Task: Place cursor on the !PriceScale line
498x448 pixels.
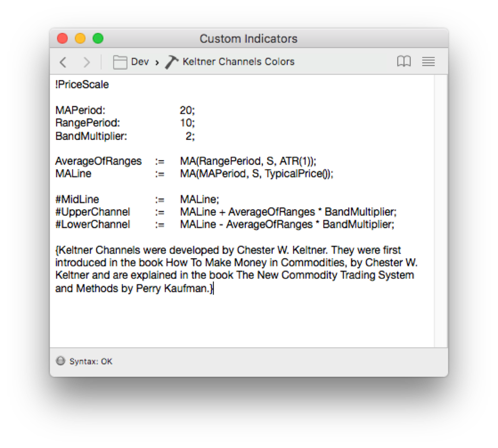Action: [82, 85]
